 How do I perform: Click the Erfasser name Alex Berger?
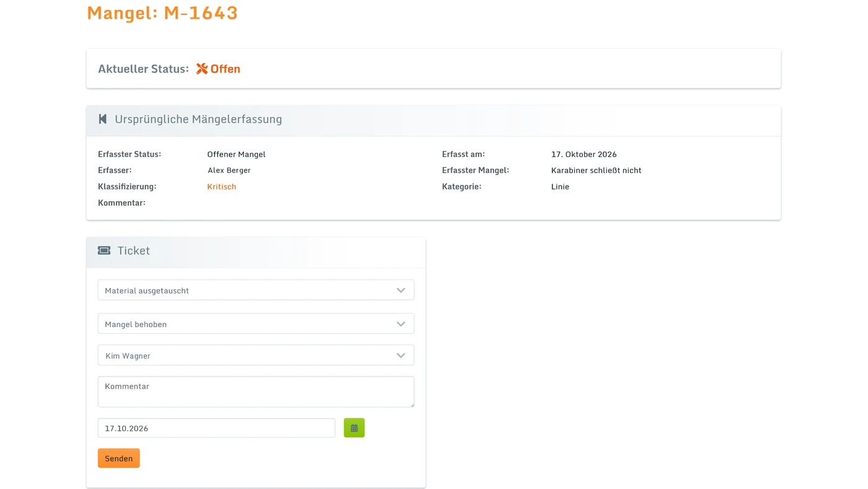[x=229, y=170]
